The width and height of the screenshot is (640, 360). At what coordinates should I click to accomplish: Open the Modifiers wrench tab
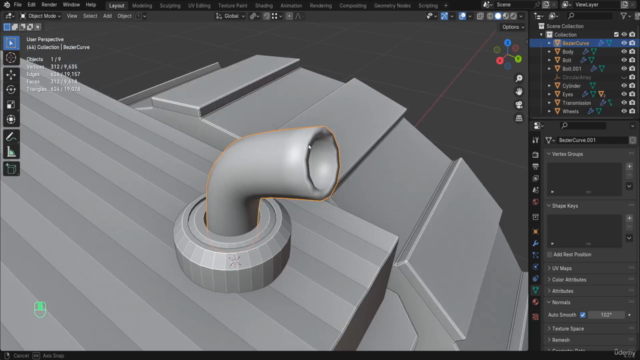pos(536,243)
